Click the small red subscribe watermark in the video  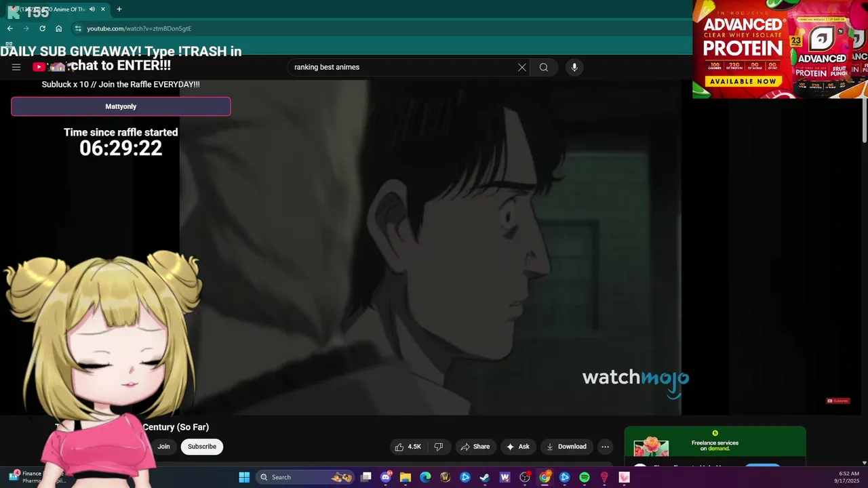click(x=837, y=401)
